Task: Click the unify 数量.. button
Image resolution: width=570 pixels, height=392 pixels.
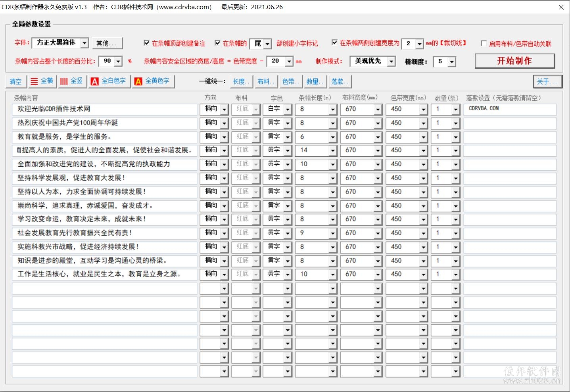Action: 315,81
